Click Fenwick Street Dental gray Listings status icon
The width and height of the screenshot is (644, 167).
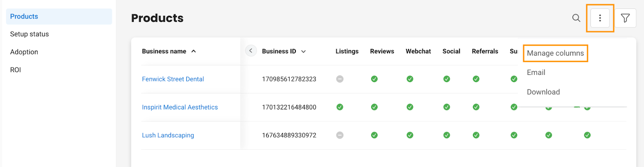(x=340, y=79)
